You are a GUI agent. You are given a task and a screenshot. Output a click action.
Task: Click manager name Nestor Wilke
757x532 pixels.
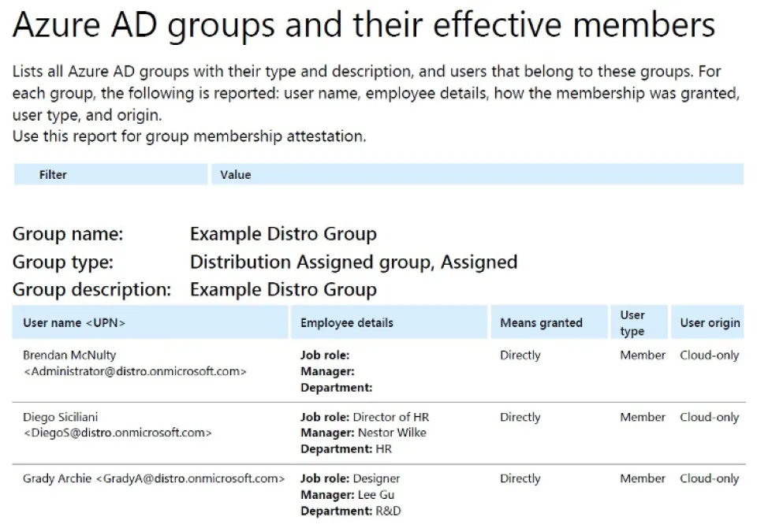(391, 433)
